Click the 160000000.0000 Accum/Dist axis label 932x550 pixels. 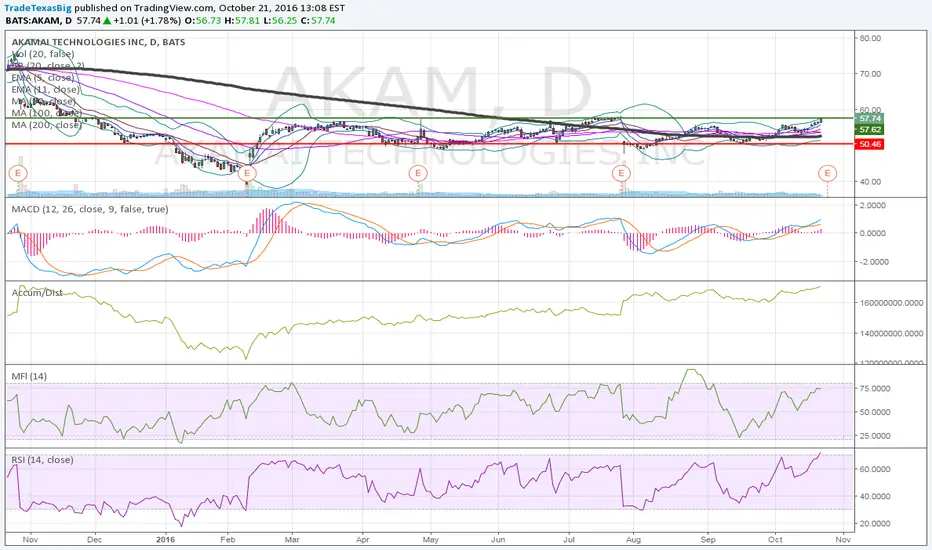892,303
